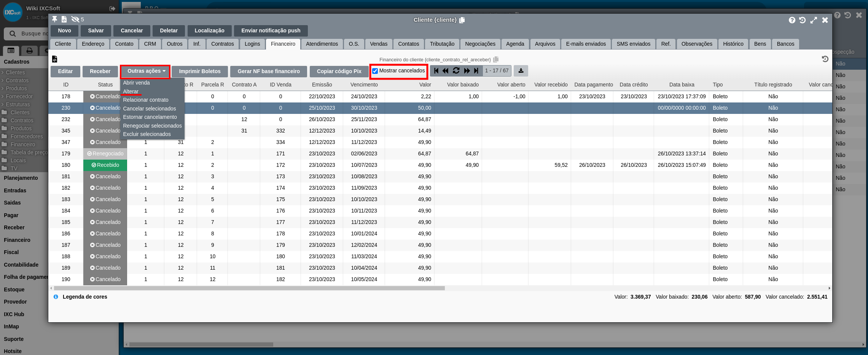Expand the Fornecedor tree item in the sidebar
868x355 pixels.
pyautogui.click(x=19, y=96)
